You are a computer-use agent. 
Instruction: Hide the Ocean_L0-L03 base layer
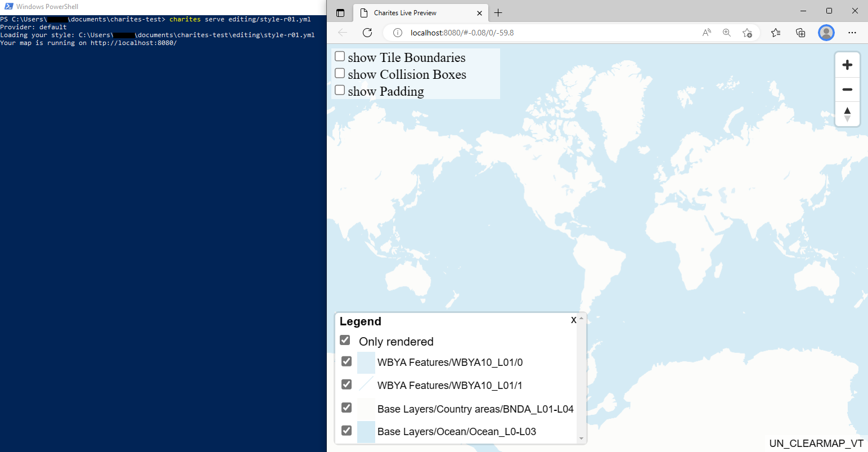(x=347, y=431)
